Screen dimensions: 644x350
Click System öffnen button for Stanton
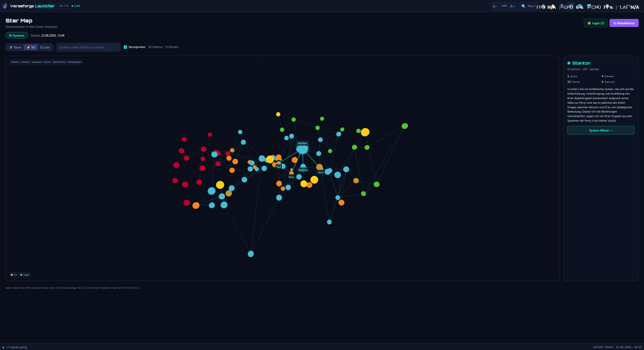click(601, 130)
